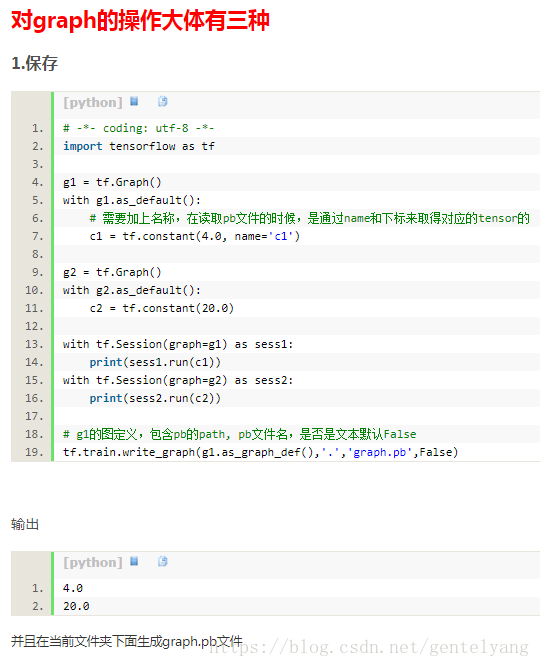Click the copy icon in output code block

[163, 562]
